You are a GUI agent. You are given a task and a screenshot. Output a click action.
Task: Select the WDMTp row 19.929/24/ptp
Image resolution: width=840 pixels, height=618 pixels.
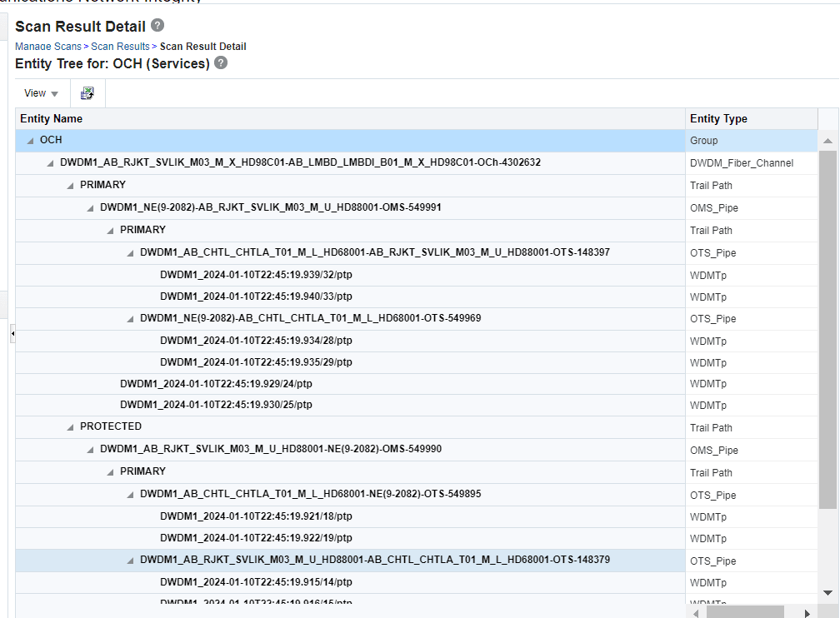(x=217, y=383)
